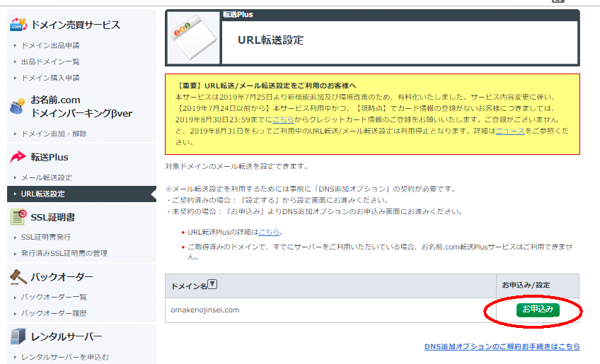The width and height of the screenshot is (600, 364).
Task: Click the ドメインパーキング coin pouch icon
Action: (18, 106)
